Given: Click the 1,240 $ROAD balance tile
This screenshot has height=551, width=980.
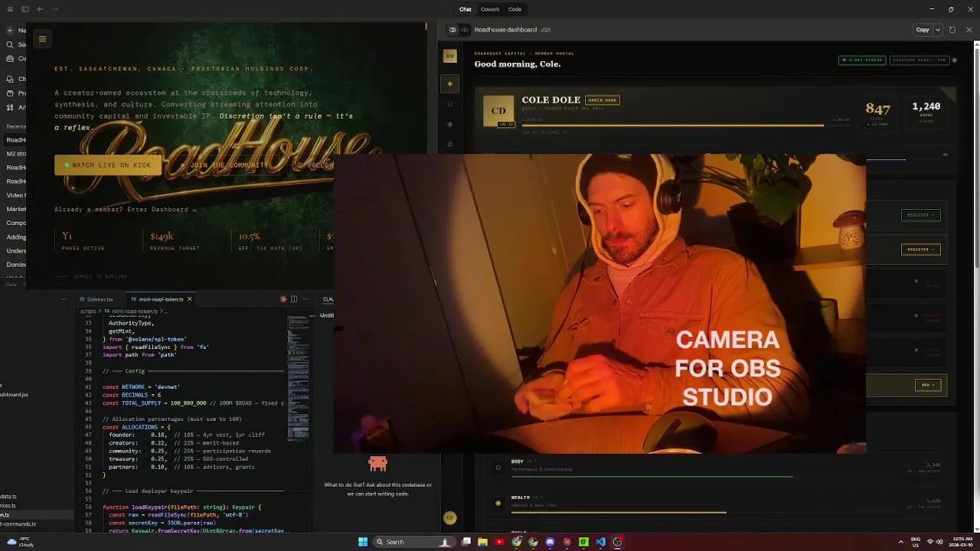Looking at the screenshot, I should [926, 112].
